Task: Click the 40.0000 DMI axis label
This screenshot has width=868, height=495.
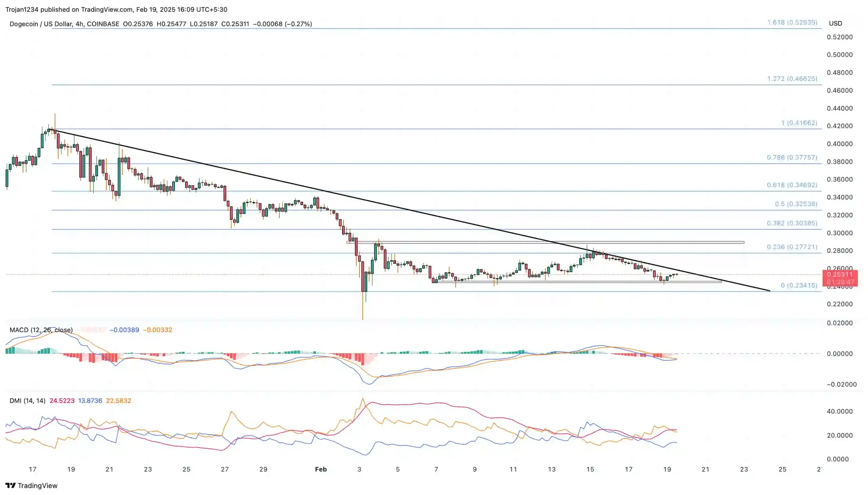Action: tap(840, 411)
